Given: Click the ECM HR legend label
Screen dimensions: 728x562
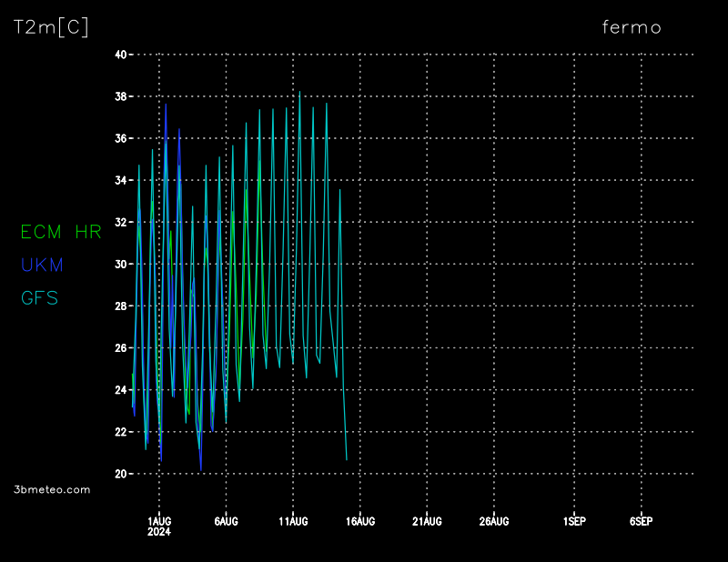Looking at the screenshot, I should pos(61,232).
